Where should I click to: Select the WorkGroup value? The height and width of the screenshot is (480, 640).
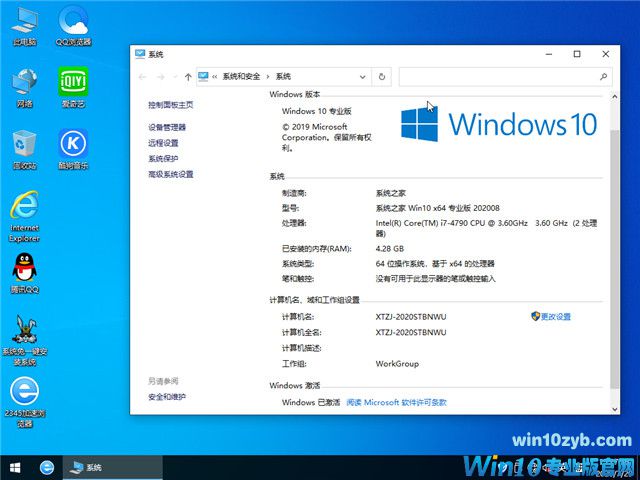tap(397, 364)
